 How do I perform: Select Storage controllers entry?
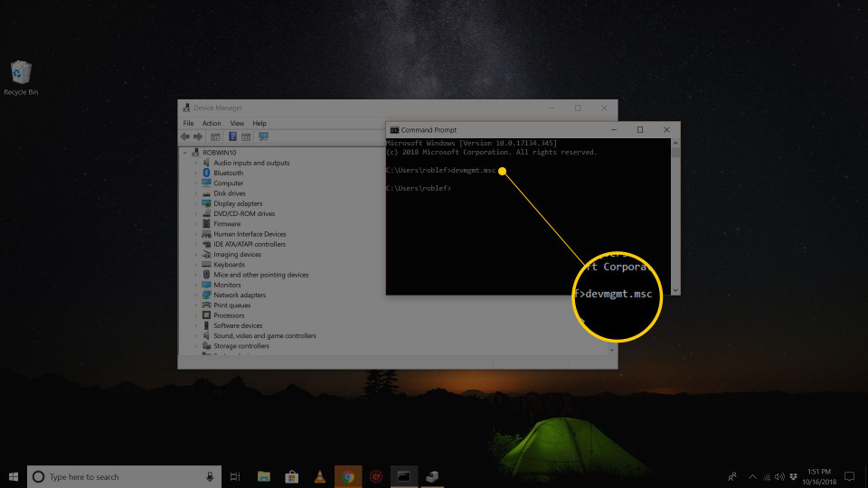(241, 346)
